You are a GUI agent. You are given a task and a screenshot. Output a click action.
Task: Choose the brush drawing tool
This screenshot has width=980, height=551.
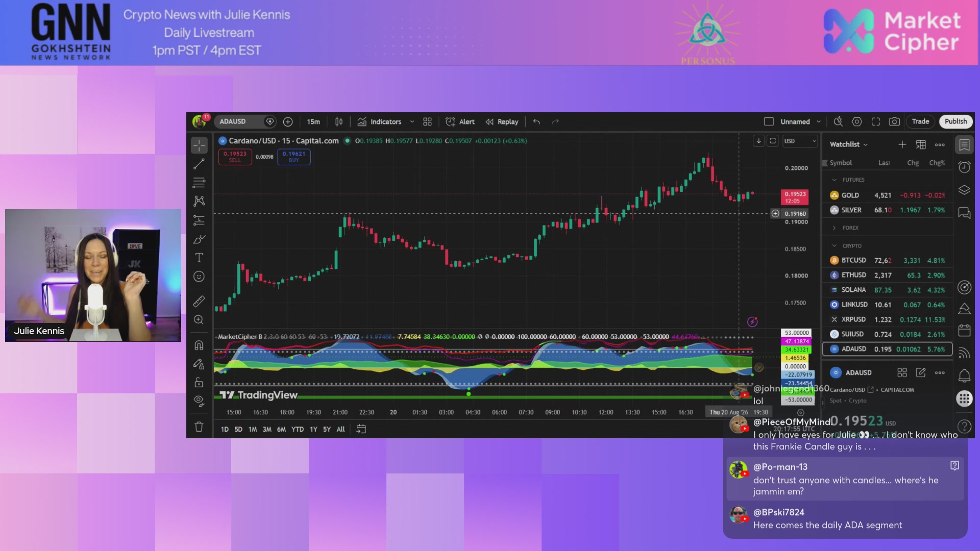tap(199, 239)
